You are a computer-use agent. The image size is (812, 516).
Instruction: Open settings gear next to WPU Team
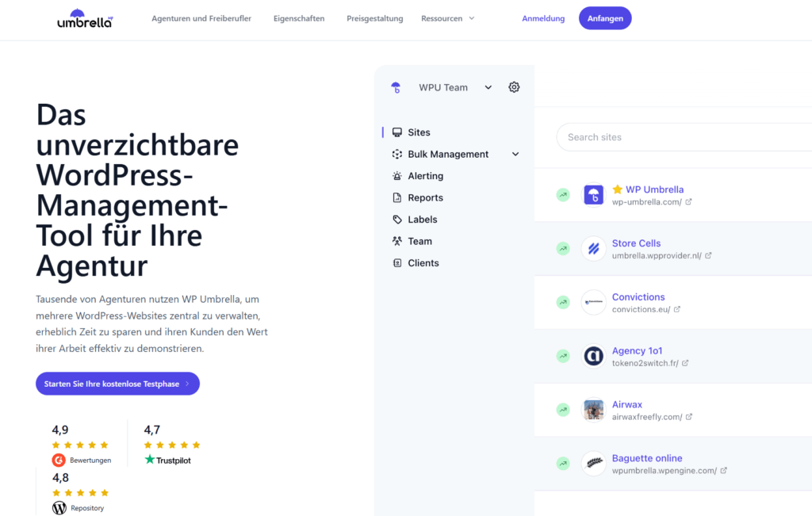514,87
